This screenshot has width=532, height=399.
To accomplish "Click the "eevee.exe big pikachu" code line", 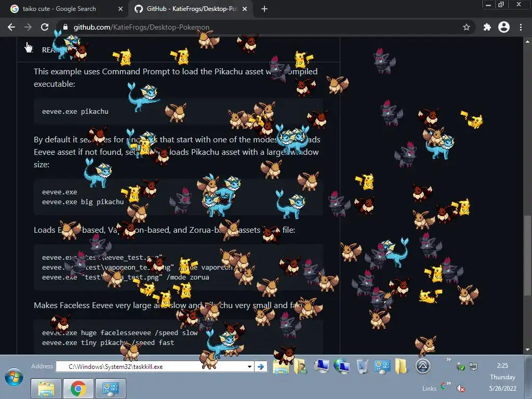I will tap(83, 202).
